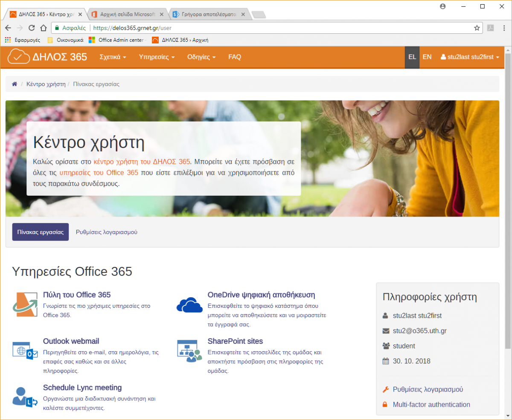Click the υπηρεσίες του Office 365 link
The width and height of the screenshot is (512, 420).
[x=99, y=173]
